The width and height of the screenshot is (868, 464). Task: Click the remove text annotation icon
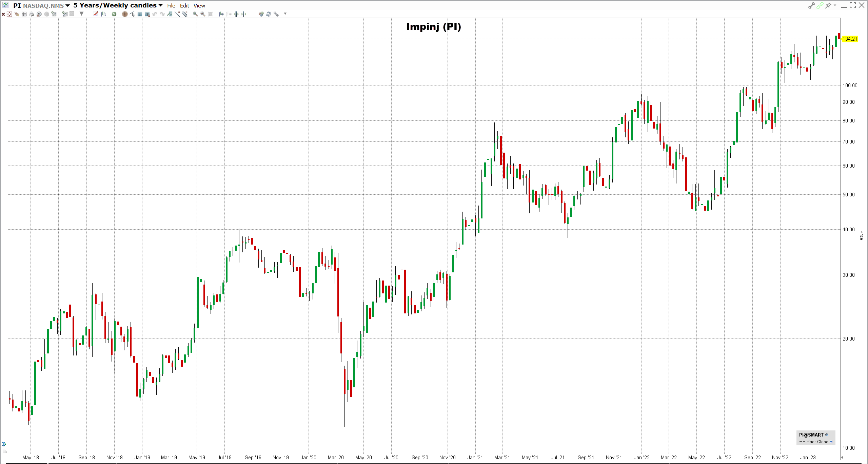tap(147, 14)
